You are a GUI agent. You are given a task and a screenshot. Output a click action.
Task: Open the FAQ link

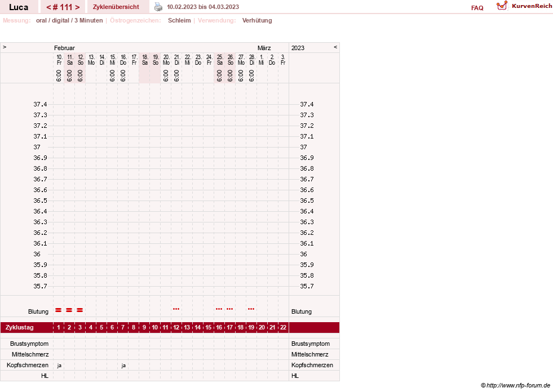(x=477, y=8)
